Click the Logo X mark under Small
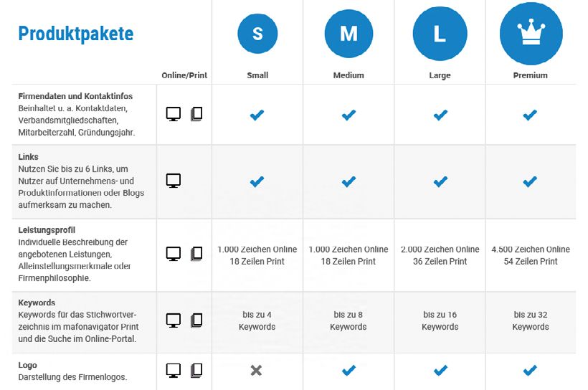 click(257, 371)
